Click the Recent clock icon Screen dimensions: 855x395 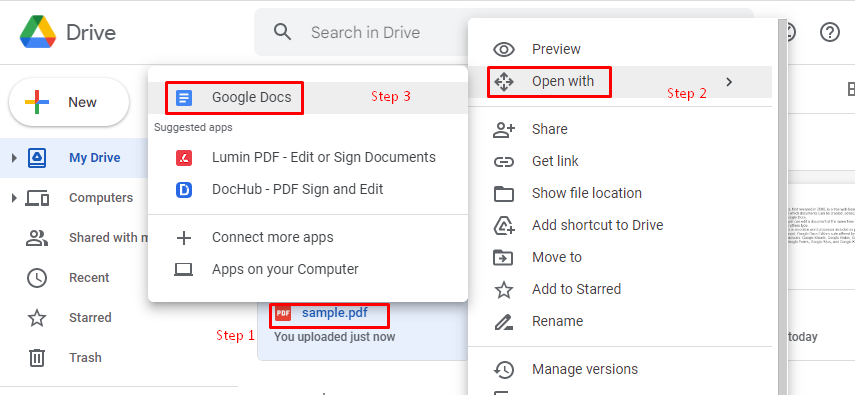click(37, 278)
